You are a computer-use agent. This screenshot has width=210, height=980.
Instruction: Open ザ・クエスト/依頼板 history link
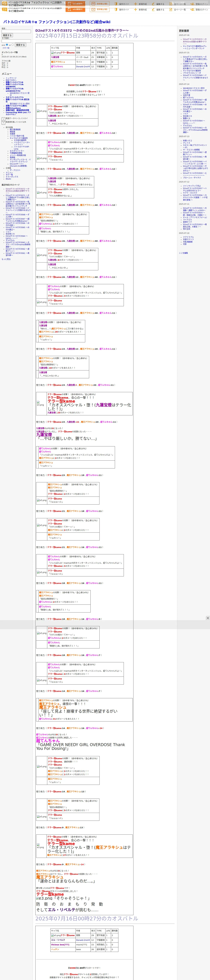coord(191,150)
